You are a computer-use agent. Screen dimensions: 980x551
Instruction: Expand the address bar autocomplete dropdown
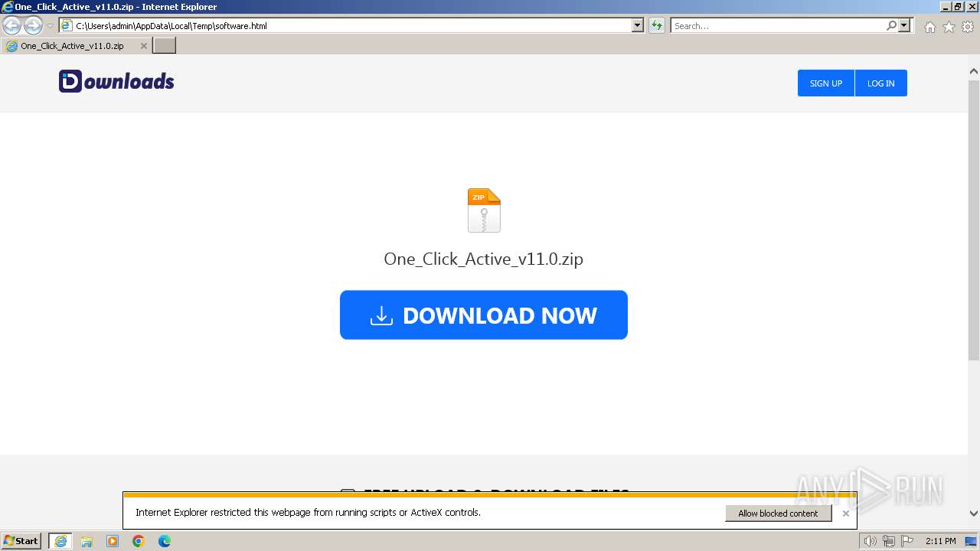coord(638,25)
